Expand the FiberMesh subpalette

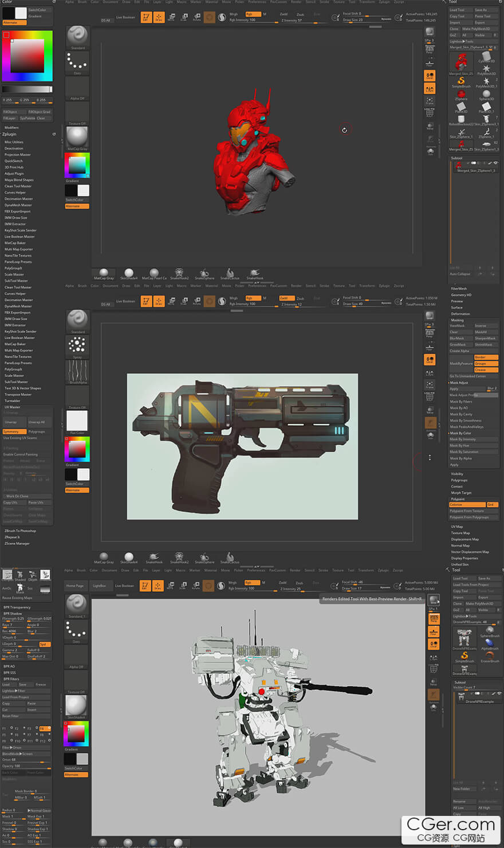(x=459, y=289)
